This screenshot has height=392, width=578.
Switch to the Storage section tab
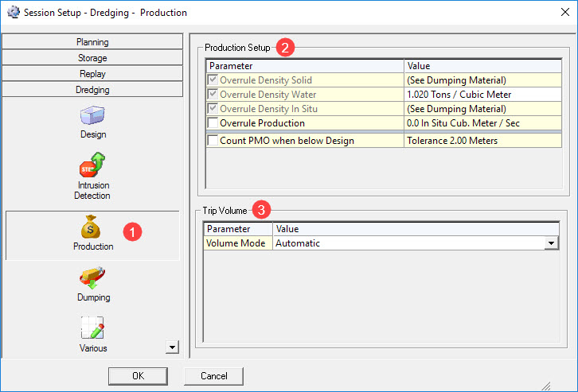[93, 58]
